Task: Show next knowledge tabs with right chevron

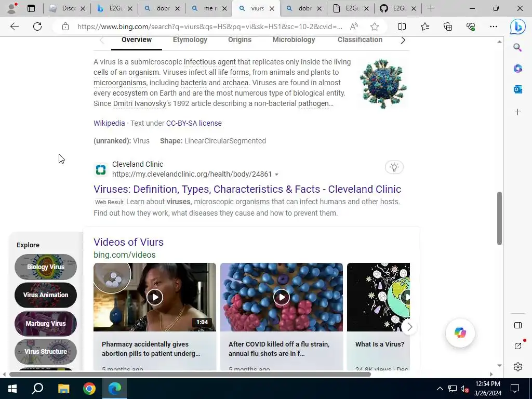Action: tap(403, 41)
